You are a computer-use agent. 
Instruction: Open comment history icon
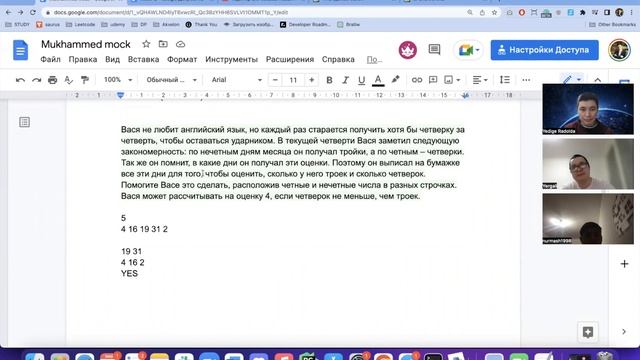[x=434, y=50]
